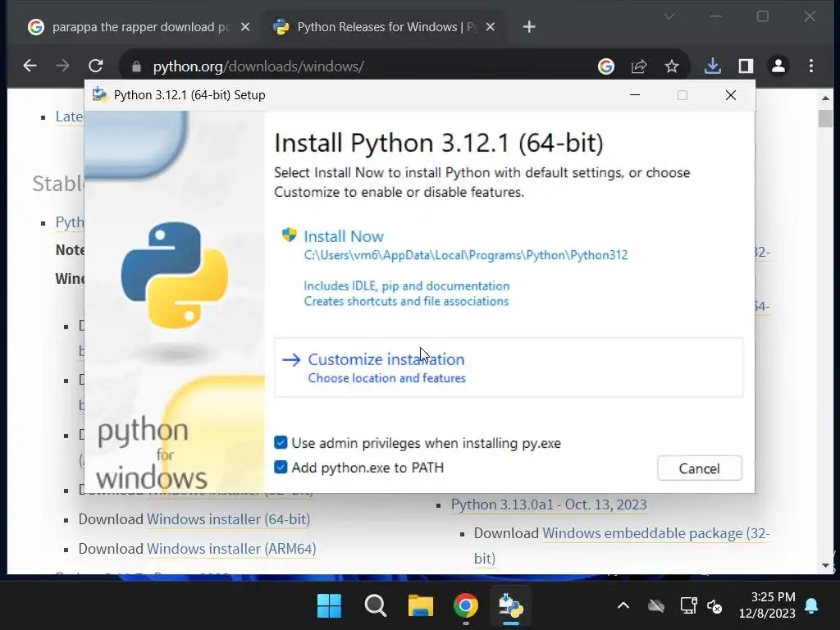The height and width of the screenshot is (630, 840).
Task: Open clock showing 3:25 PM
Action: pos(767,605)
